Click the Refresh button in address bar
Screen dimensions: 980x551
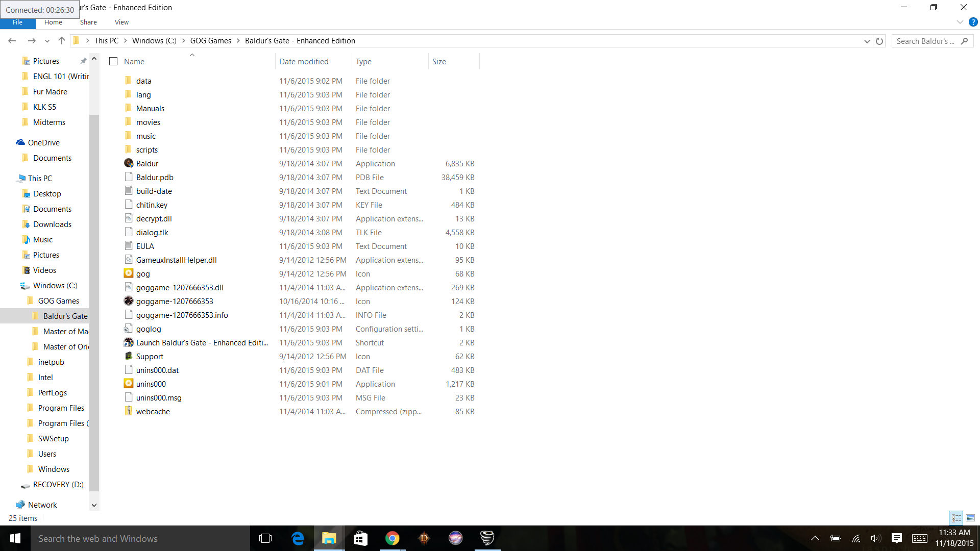879,41
